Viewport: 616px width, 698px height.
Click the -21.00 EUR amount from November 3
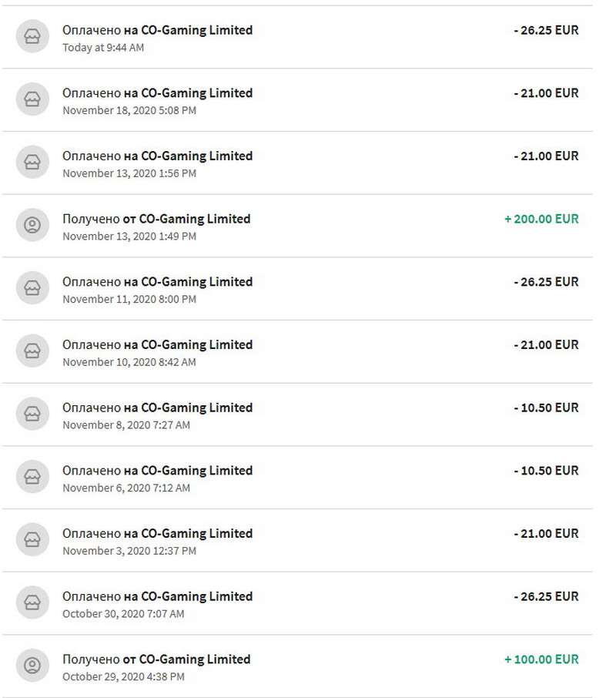546,533
